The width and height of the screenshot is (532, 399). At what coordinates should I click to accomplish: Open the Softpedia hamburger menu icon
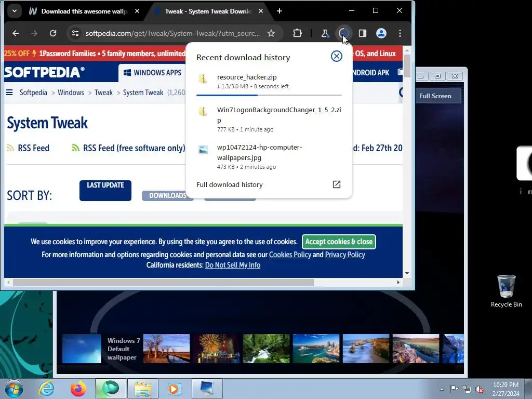(x=9, y=92)
